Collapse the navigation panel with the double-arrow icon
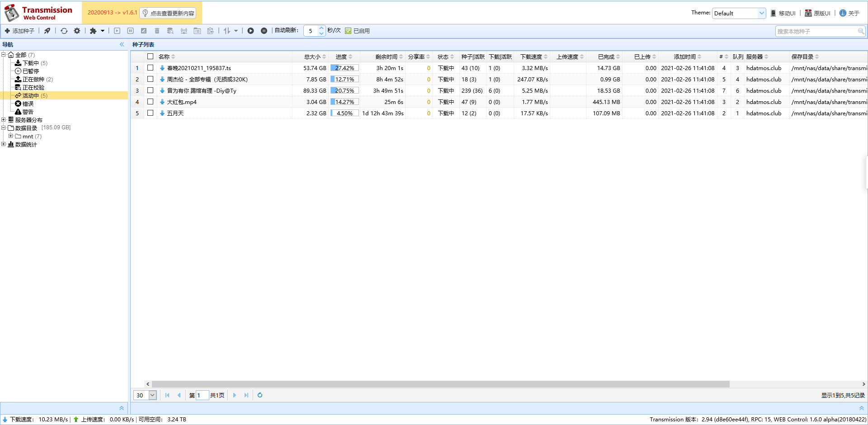Viewport: 868px width, 425px height. click(x=122, y=44)
